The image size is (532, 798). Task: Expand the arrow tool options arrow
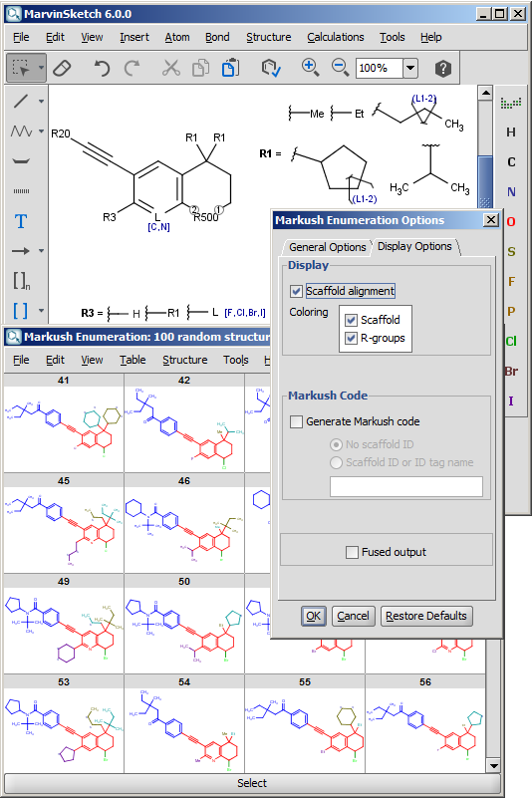41,251
